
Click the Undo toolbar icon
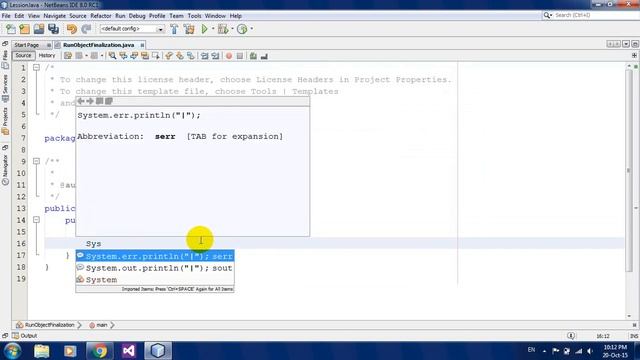71,29
